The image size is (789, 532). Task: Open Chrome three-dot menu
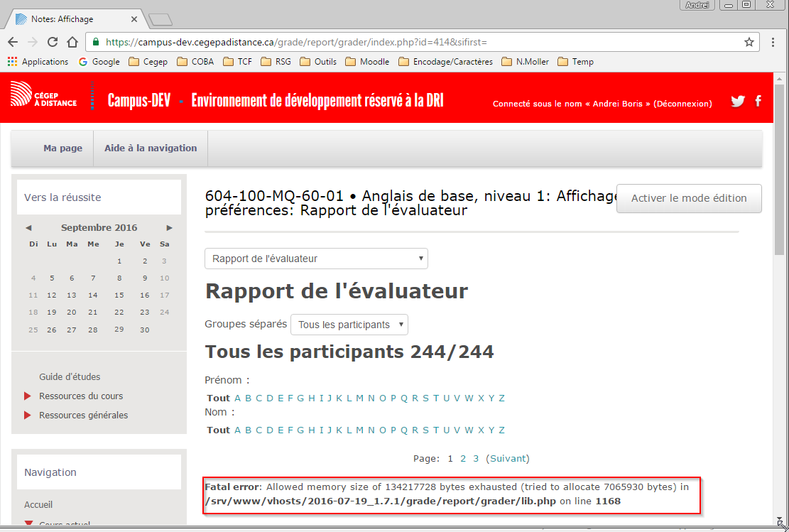[773, 42]
